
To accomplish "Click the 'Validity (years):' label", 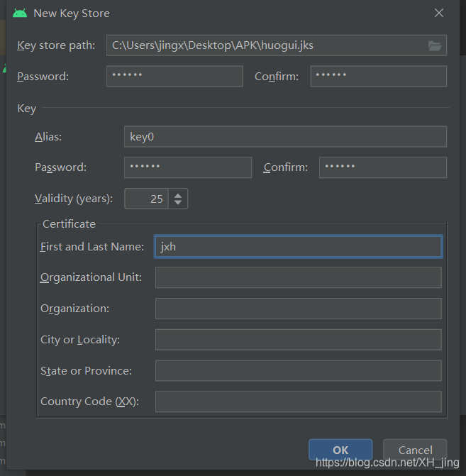I will [x=74, y=199].
